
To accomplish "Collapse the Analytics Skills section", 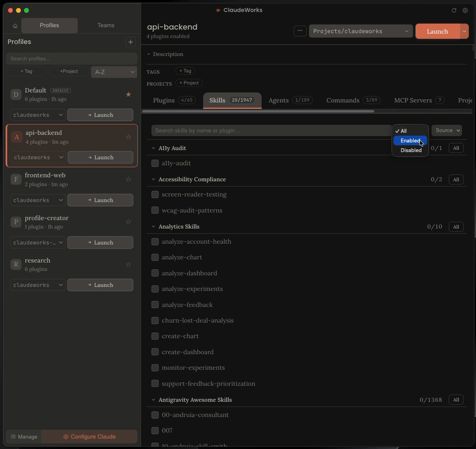I will [x=153, y=226].
